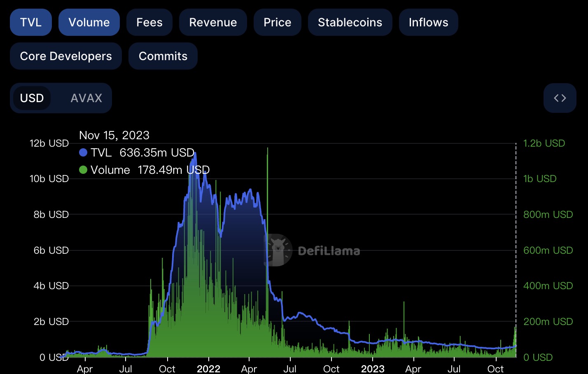Click the green Volume legend dot
Image resolution: width=588 pixels, height=374 pixels.
[x=83, y=170]
